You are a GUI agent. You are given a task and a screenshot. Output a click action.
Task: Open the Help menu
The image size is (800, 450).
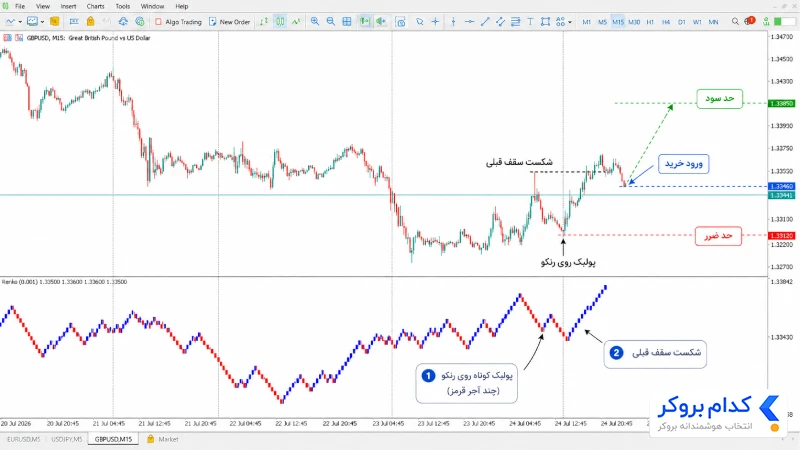(x=182, y=6)
